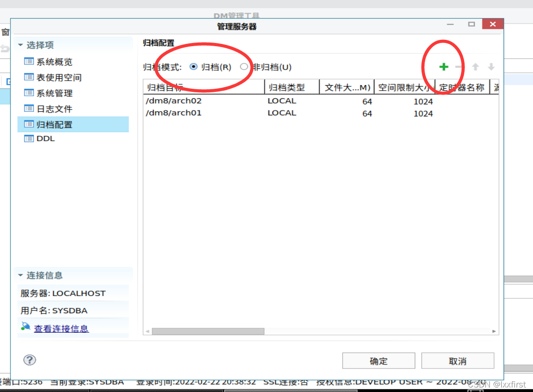Click 查看连接信息 link

click(61, 328)
